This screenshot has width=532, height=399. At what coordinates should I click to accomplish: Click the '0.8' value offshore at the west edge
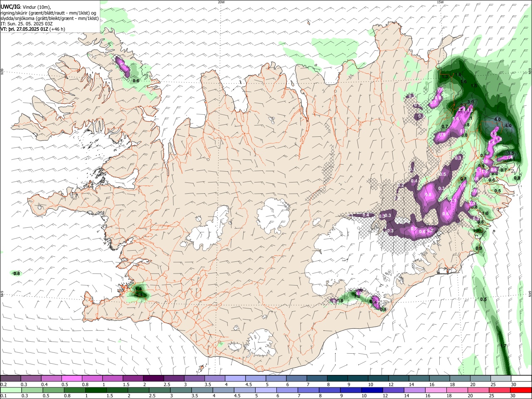pos(17,273)
